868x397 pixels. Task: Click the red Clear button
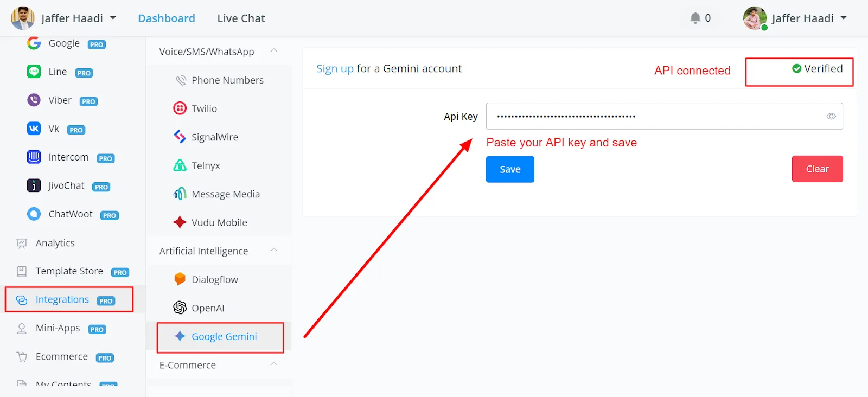[817, 169]
